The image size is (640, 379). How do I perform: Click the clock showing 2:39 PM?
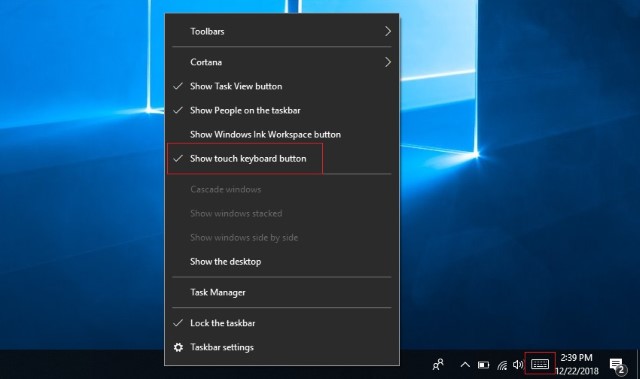click(x=576, y=358)
